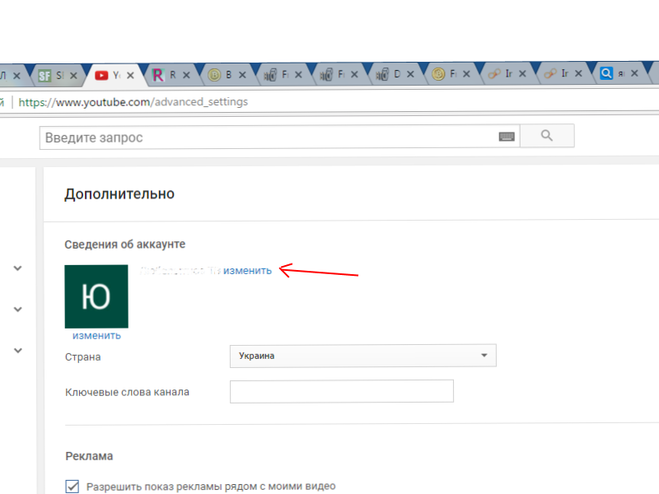
Task: Click 'изменить' link under the avatar
Action: tap(96, 336)
